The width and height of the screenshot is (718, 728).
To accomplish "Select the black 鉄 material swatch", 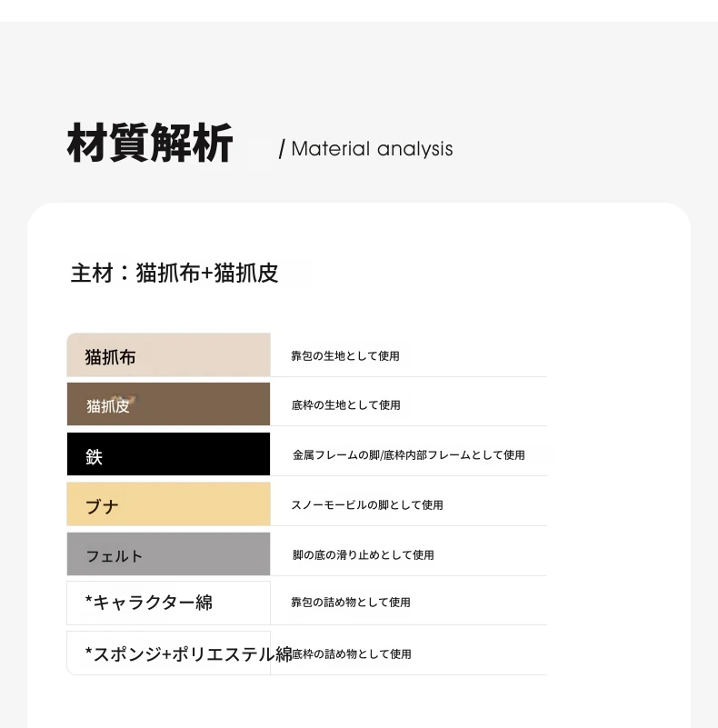I will [168, 454].
